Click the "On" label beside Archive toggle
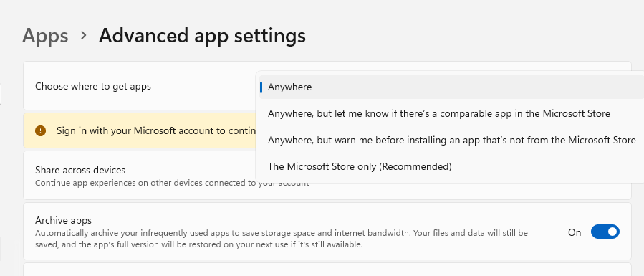644x276 pixels. coord(575,232)
